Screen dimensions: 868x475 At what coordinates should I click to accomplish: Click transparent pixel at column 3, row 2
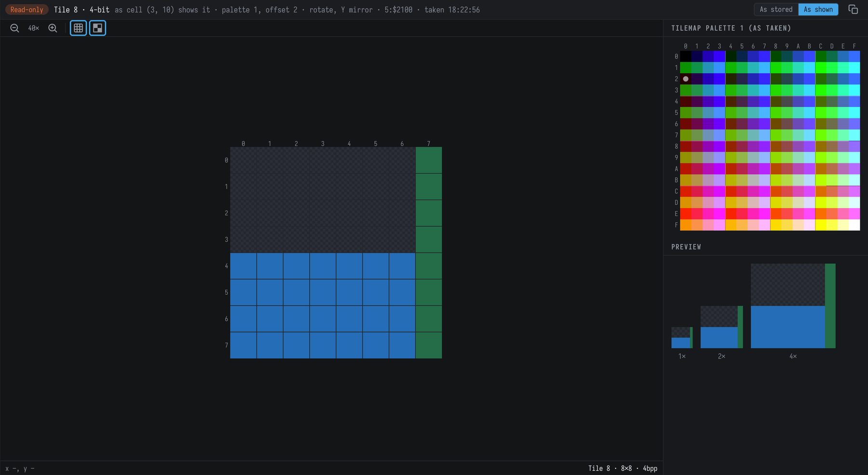(x=323, y=213)
